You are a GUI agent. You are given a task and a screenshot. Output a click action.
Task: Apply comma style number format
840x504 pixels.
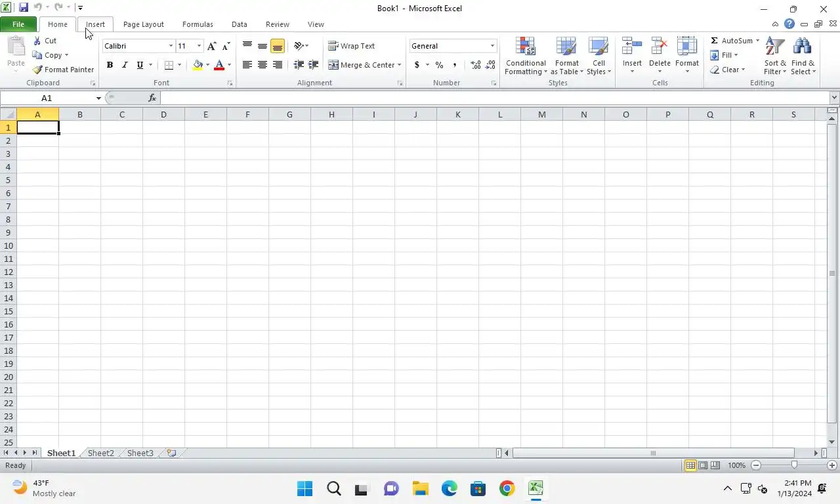click(x=455, y=65)
